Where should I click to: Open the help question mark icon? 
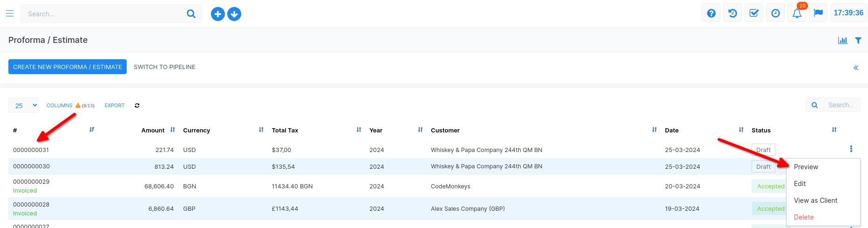click(711, 13)
